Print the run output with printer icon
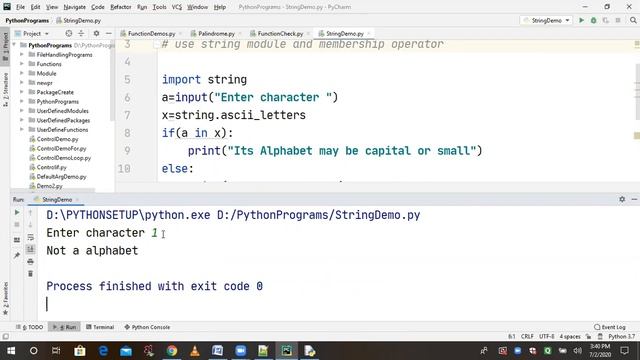Image resolution: width=640 pixels, height=360 pixels. point(30,262)
